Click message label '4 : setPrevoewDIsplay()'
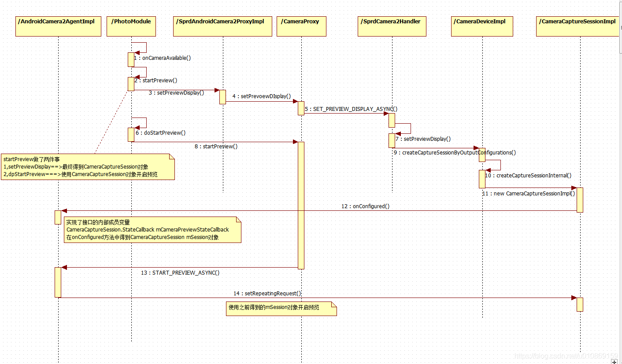Viewport: 622px width, 364px height. tap(262, 96)
